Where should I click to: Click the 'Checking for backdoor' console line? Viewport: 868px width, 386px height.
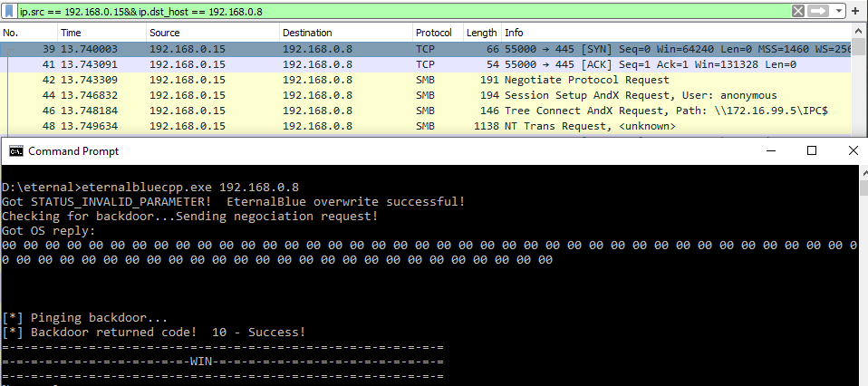tap(190, 216)
